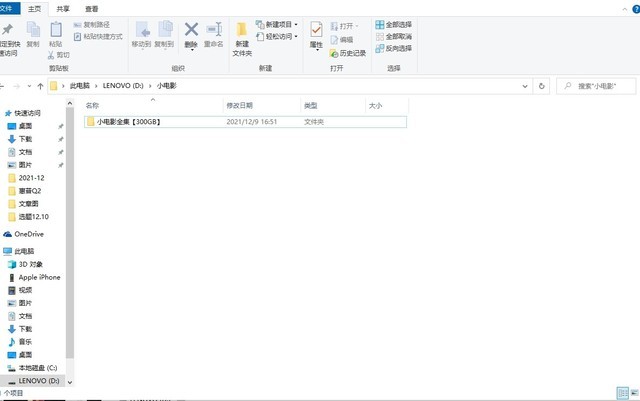Image resolution: width=640 pixels, height=401 pixels.
Task: Select OneDrive in the navigation pane
Action: [29, 234]
